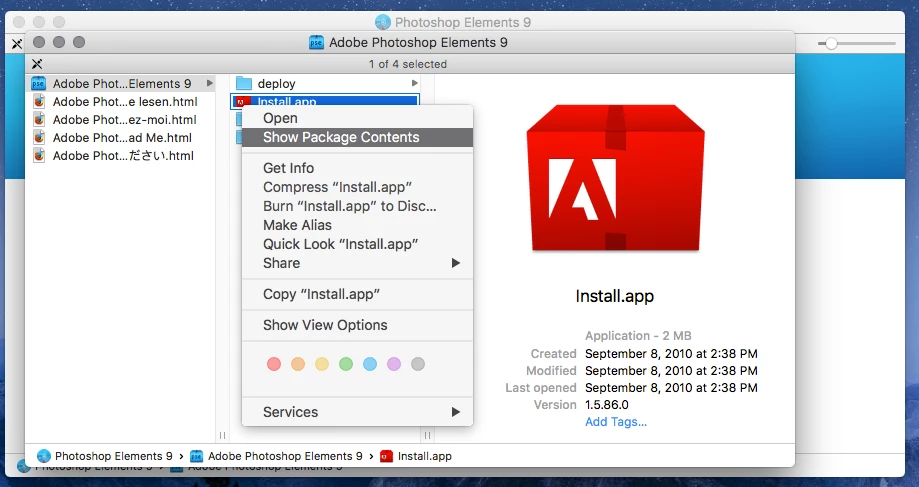Expand the deploy folder arrow
The height and width of the screenshot is (487, 919).
click(x=414, y=83)
